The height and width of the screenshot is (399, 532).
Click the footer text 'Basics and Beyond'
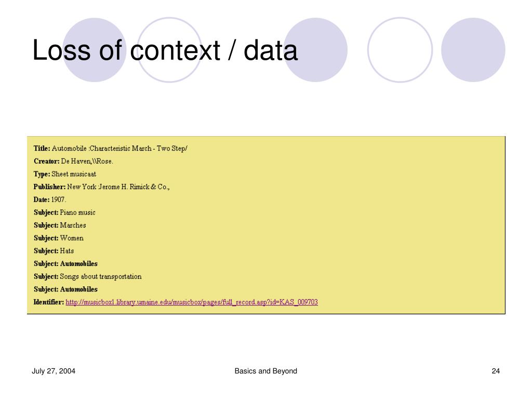click(x=265, y=371)
